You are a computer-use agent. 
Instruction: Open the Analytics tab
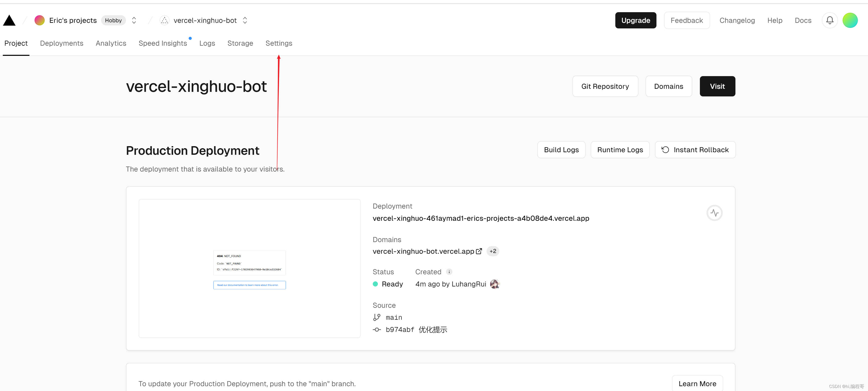coord(111,43)
